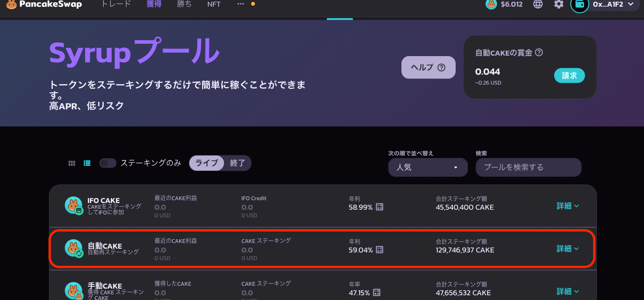Open the three-dot more menu
This screenshot has width=644, height=300.
coord(241,4)
